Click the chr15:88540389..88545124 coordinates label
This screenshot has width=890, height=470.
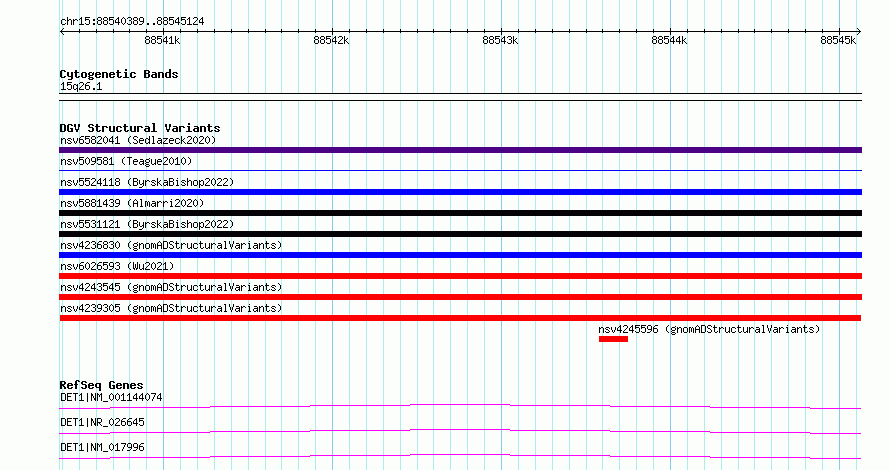point(132,22)
